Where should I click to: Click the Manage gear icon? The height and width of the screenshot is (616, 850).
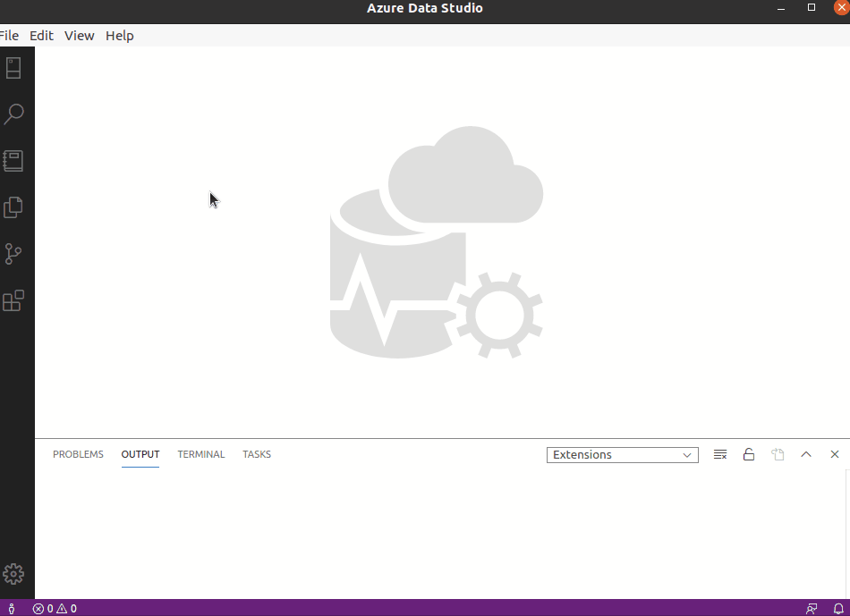[13, 574]
